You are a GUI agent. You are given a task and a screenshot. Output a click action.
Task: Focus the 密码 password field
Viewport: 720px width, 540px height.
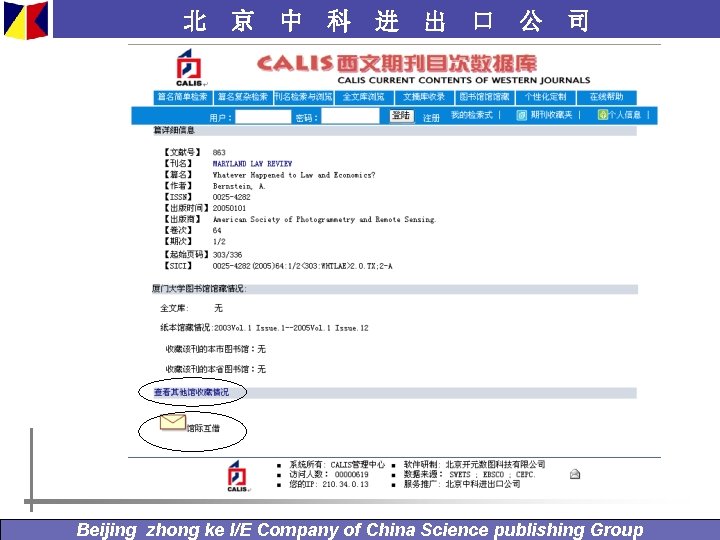click(350, 116)
